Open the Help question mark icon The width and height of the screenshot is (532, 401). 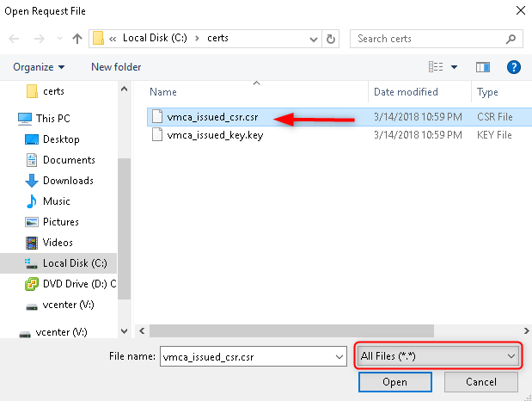514,66
